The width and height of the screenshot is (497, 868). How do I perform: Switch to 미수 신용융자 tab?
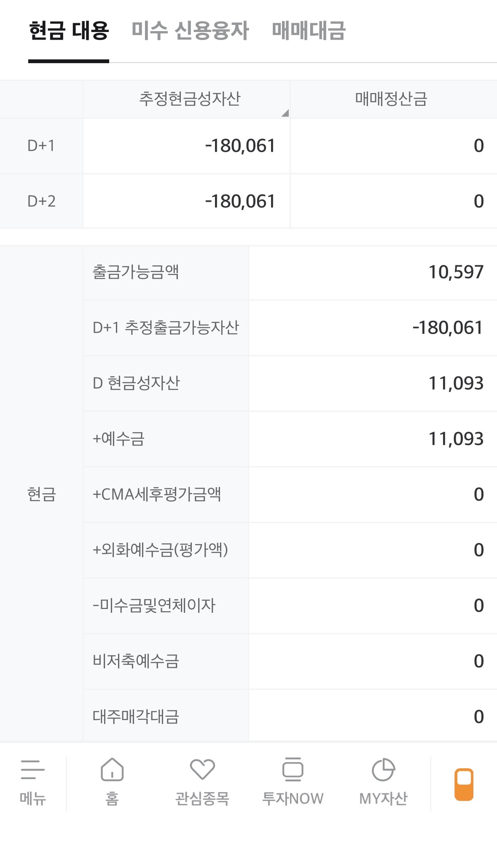click(x=190, y=31)
